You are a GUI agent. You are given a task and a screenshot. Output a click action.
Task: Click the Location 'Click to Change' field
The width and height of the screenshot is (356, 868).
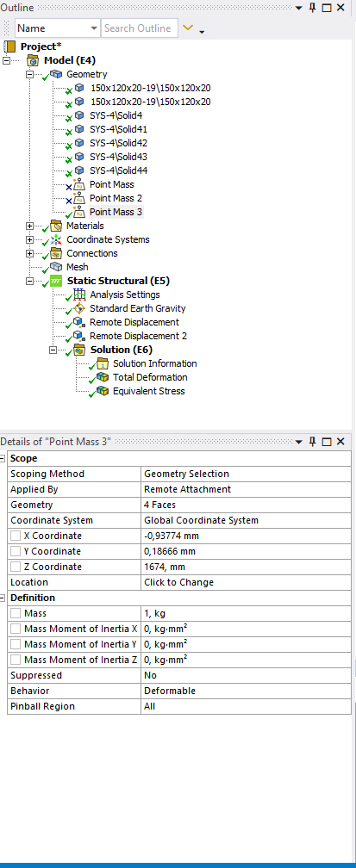[246, 582]
